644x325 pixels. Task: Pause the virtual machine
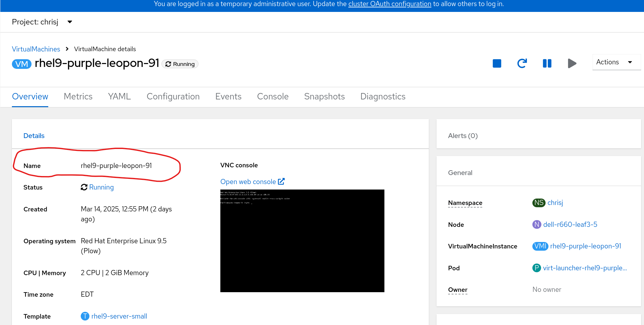(x=547, y=63)
